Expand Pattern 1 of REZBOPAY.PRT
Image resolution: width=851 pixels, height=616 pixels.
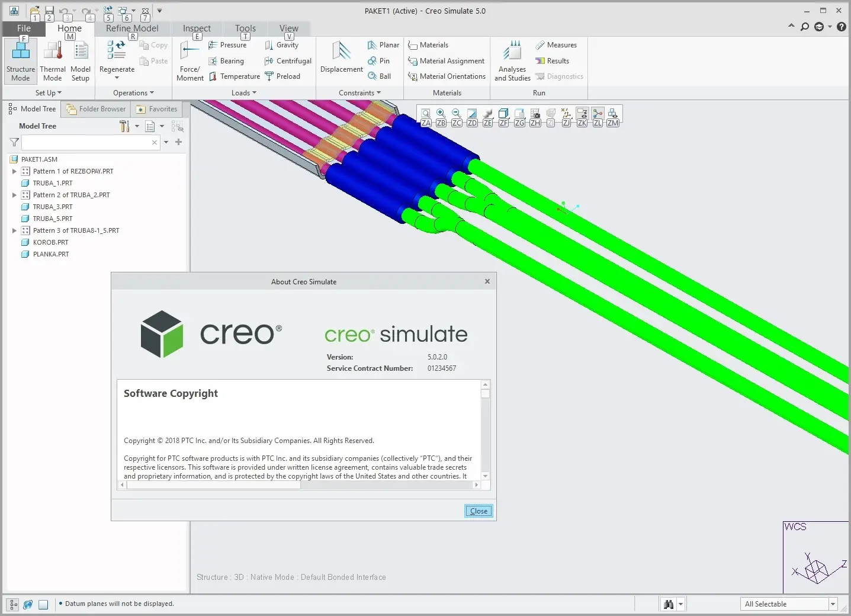tap(14, 171)
